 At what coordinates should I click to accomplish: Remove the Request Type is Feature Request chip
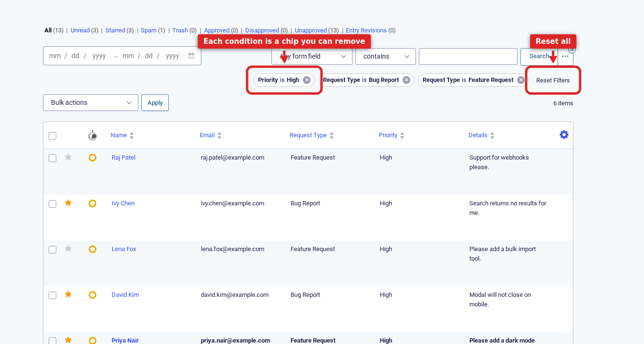(521, 80)
